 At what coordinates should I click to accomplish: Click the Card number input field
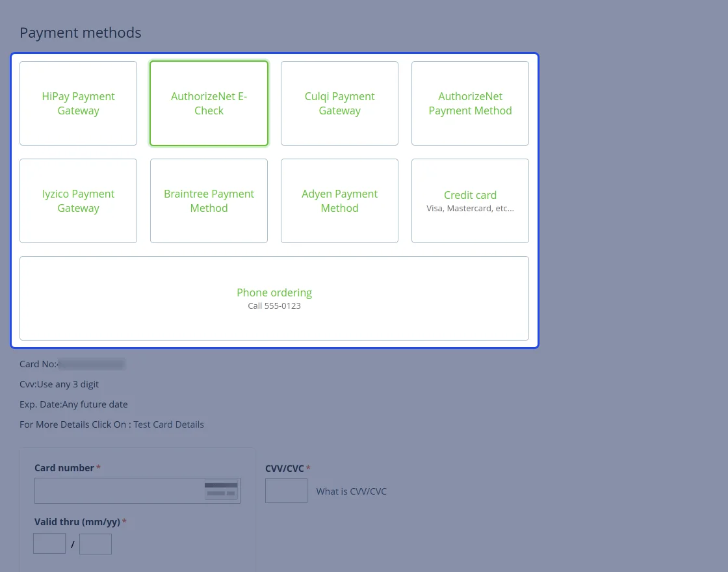point(137,491)
